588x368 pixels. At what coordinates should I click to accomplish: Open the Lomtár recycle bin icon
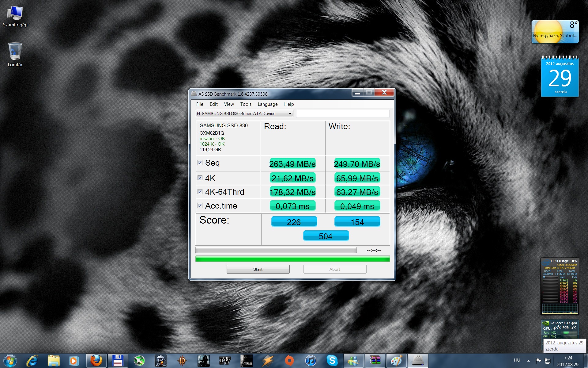(15, 55)
